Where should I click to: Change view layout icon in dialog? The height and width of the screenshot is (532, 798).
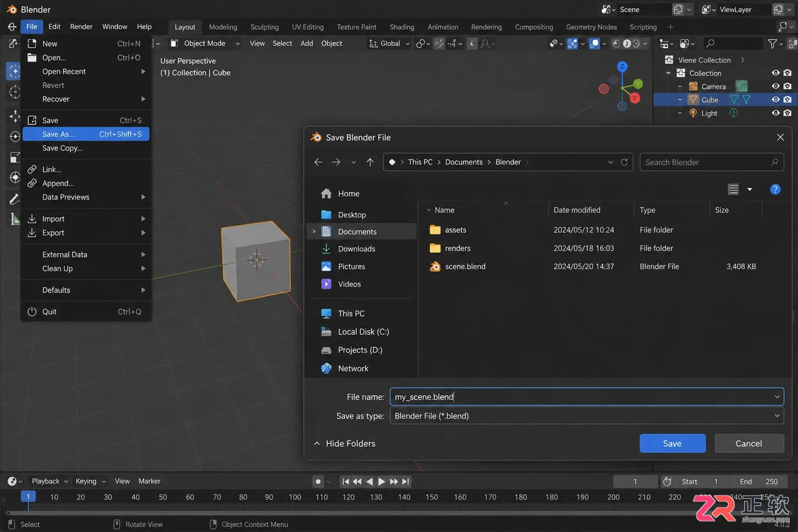click(733, 190)
